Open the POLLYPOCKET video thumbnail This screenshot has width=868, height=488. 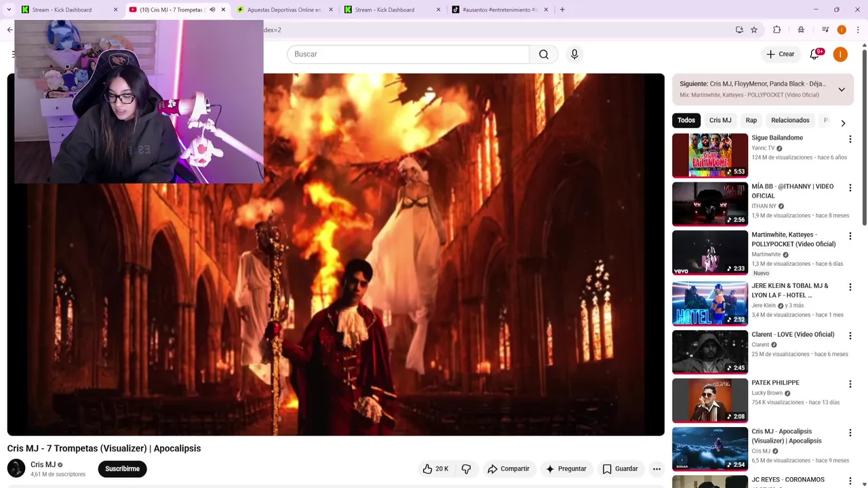click(710, 252)
